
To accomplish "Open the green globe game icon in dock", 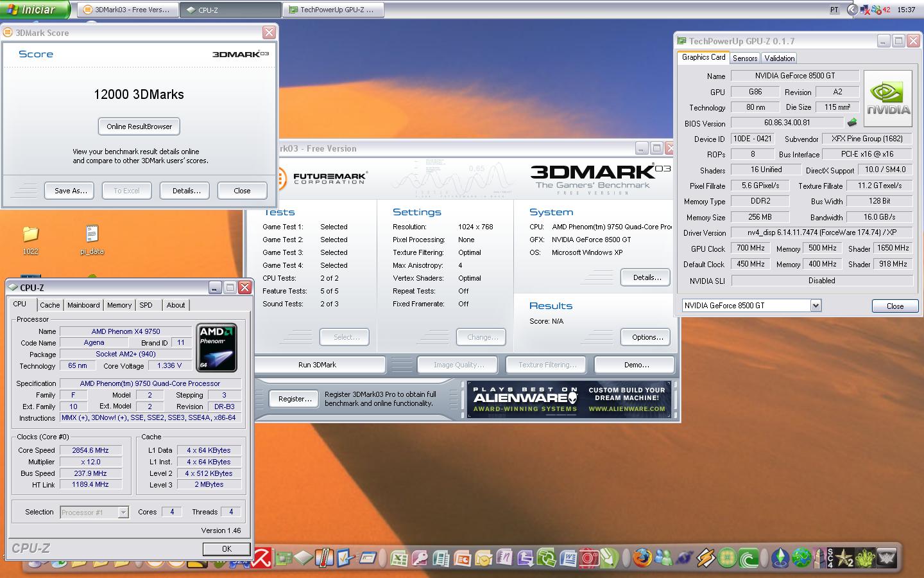I will [x=801, y=557].
